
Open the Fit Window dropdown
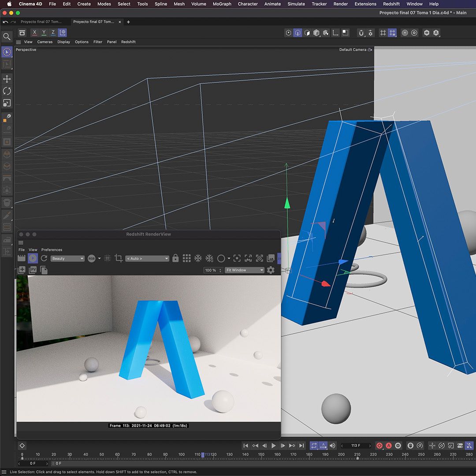pyautogui.click(x=244, y=270)
